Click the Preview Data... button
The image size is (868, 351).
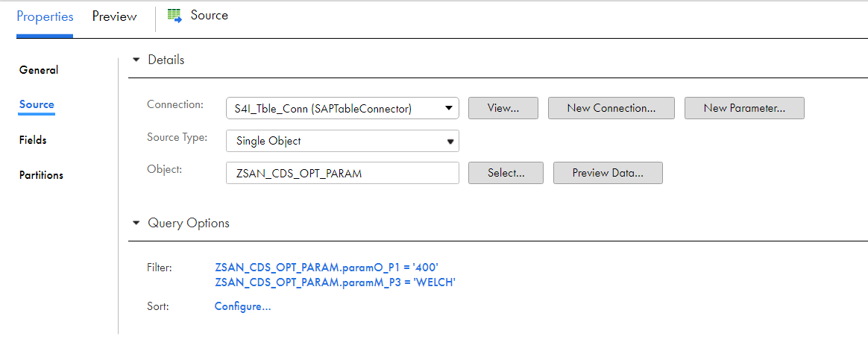(608, 173)
